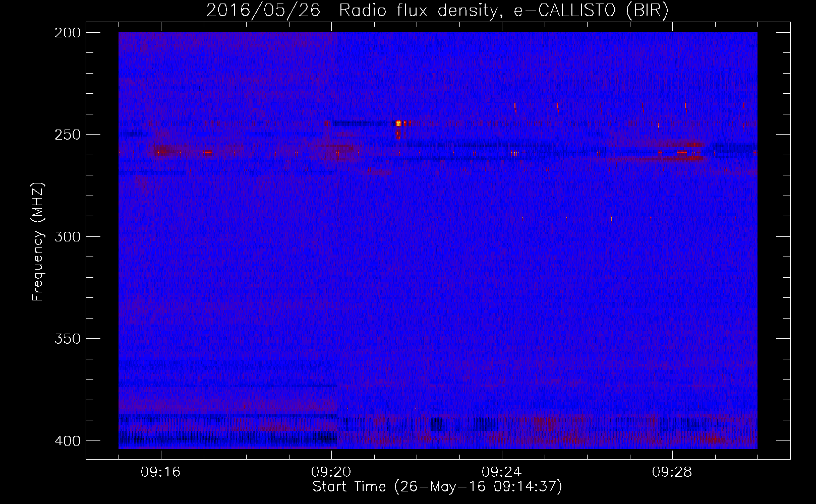Click the bright yellow burst near 245 MHz
The image size is (816, 504).
pos(398,123)
